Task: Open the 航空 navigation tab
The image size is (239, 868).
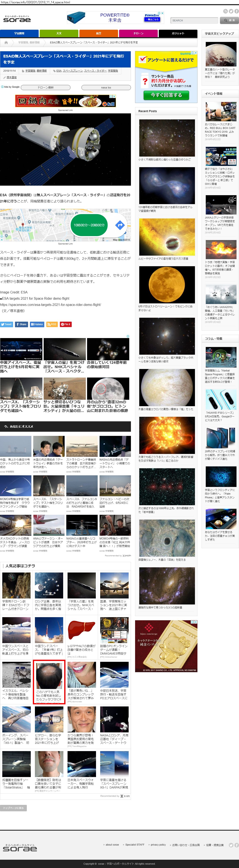Action: point(99,33)
